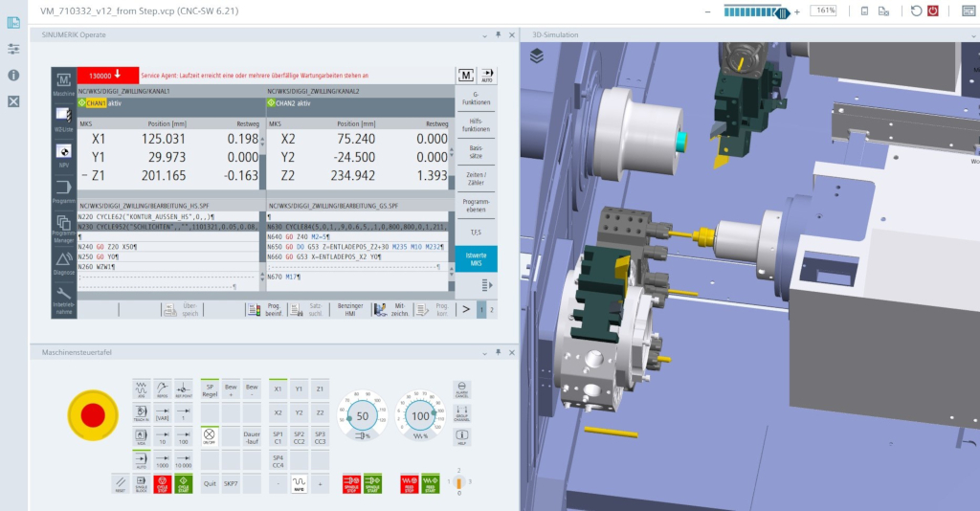Click the 130000 alarm indicator
980x511 pixels.
coord(107,76)
